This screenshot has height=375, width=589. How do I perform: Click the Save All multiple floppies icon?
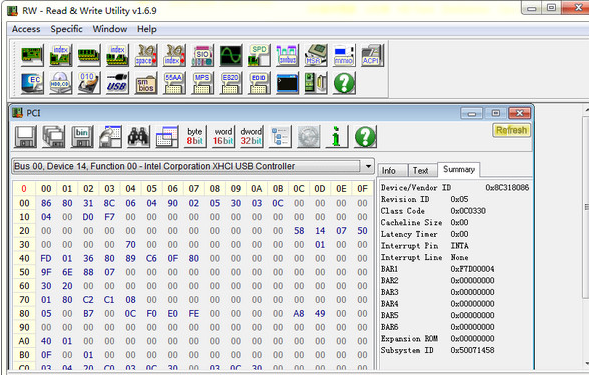54,136
